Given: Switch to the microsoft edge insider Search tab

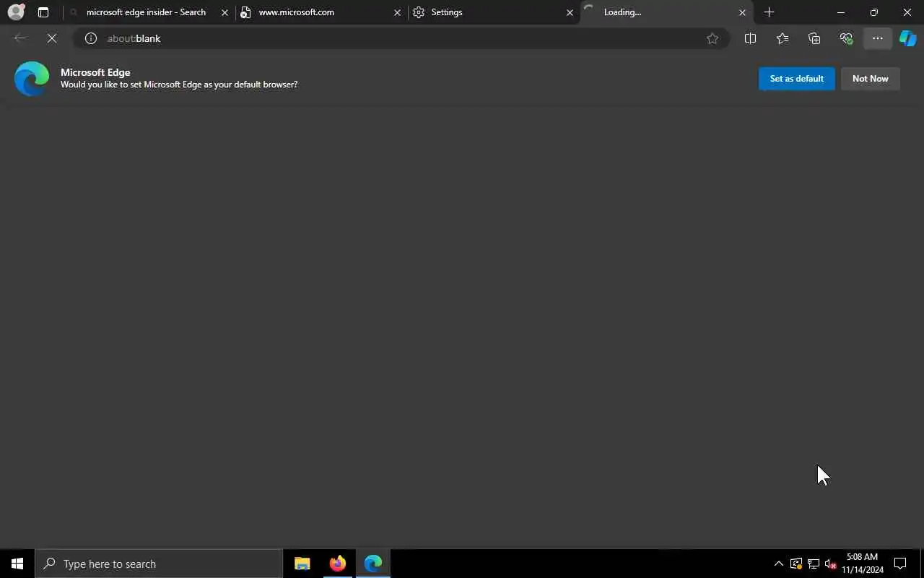Looking at the screenshot, I should [x=149, y=12].
